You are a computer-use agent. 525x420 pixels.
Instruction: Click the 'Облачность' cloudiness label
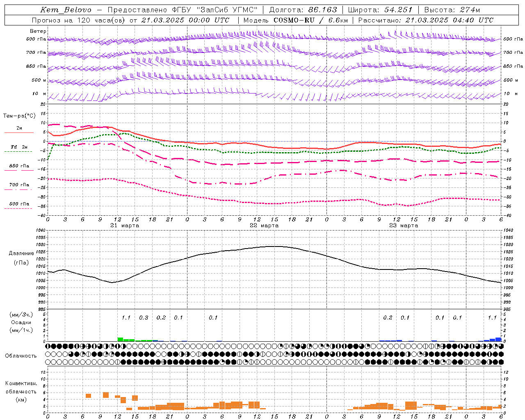click(21, 356)
